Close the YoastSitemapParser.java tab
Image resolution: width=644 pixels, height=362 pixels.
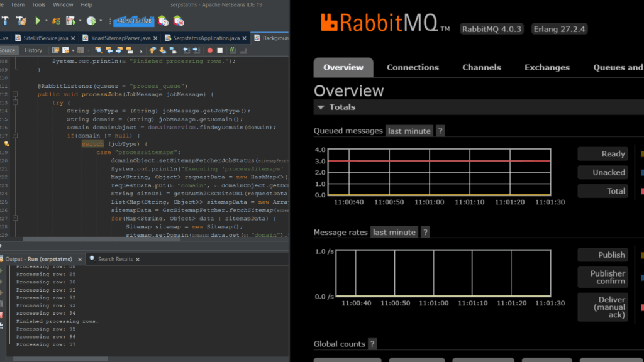(x=157, y=38)
